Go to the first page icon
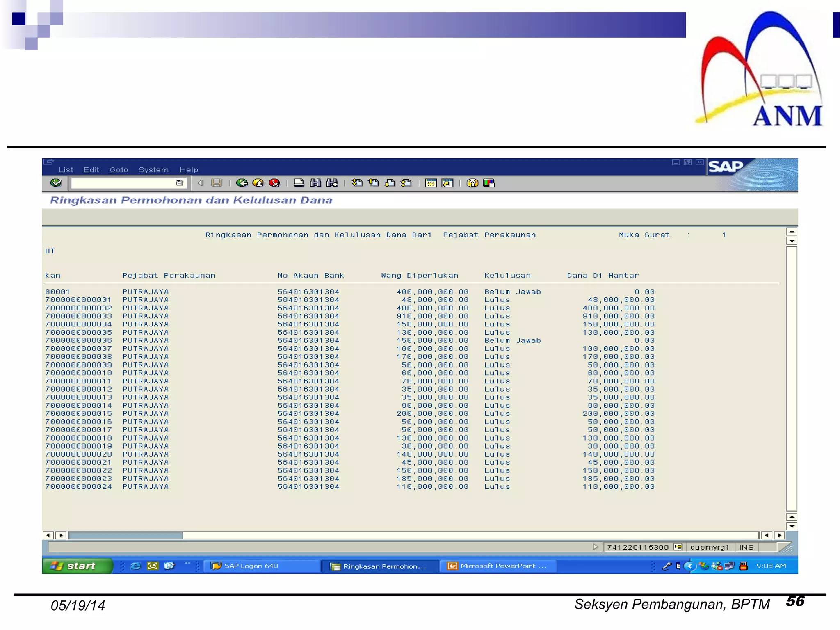Viewport: 840px width, 630px height. tap(357, 183)
